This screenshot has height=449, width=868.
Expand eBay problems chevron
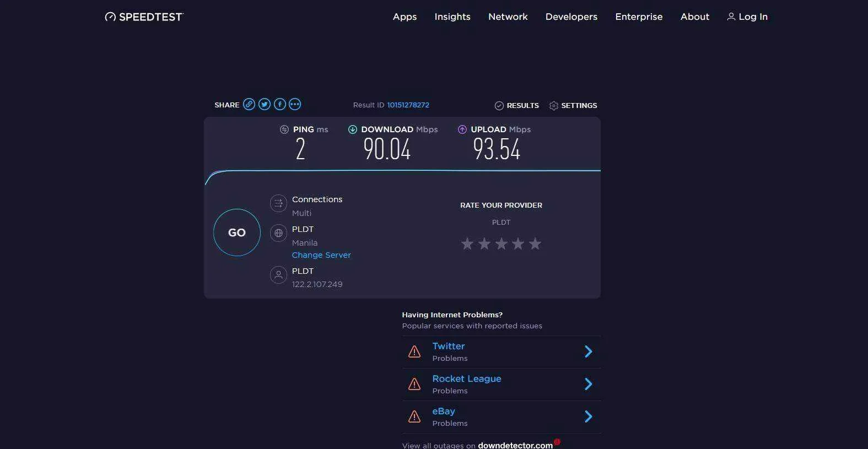pyautogui.click(x=589, y=416)
